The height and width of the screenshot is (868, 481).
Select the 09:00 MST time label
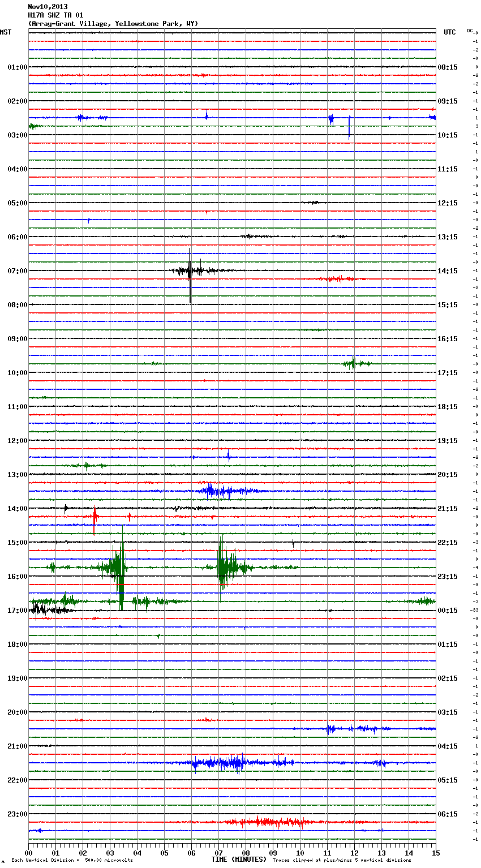[x=18, y=339]
